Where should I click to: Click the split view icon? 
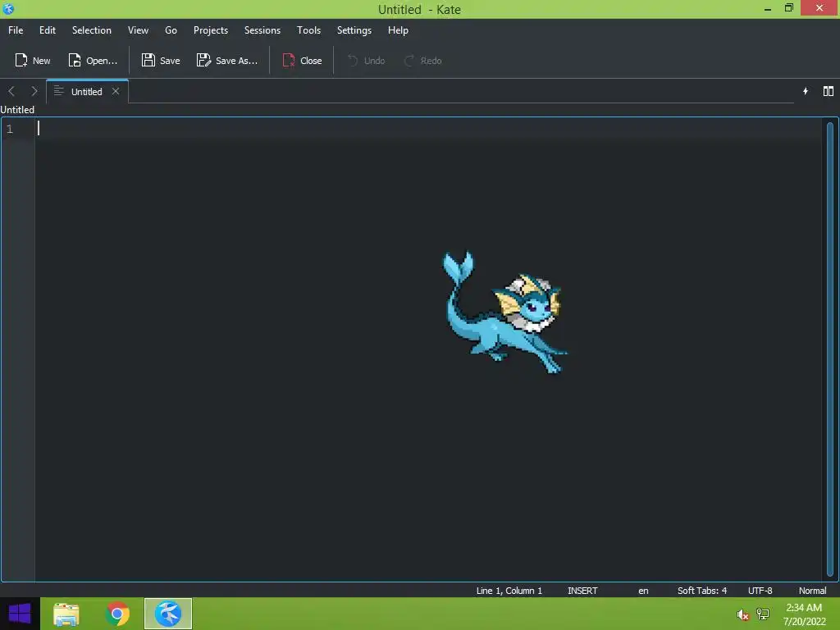click(829, 91)
